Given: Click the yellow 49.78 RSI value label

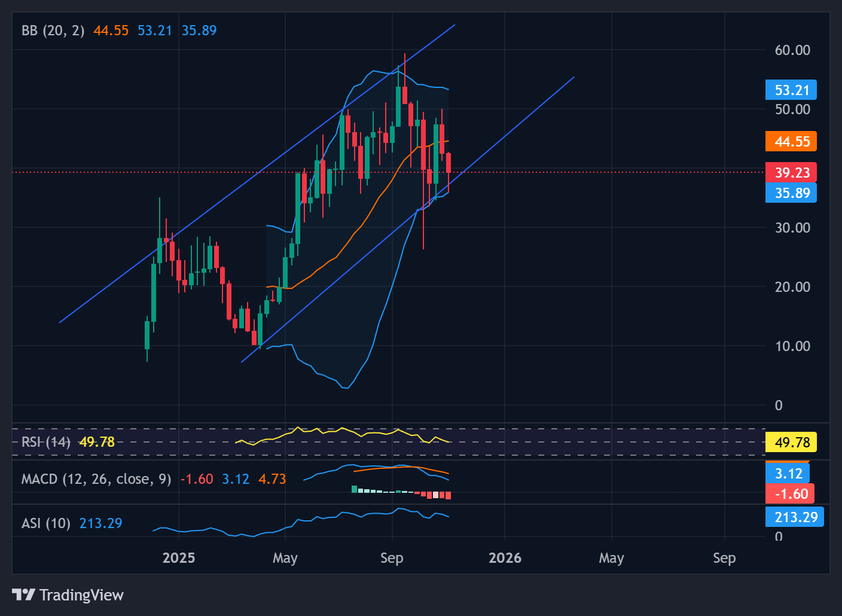Looking at the screenshot, I should (791, 443).
